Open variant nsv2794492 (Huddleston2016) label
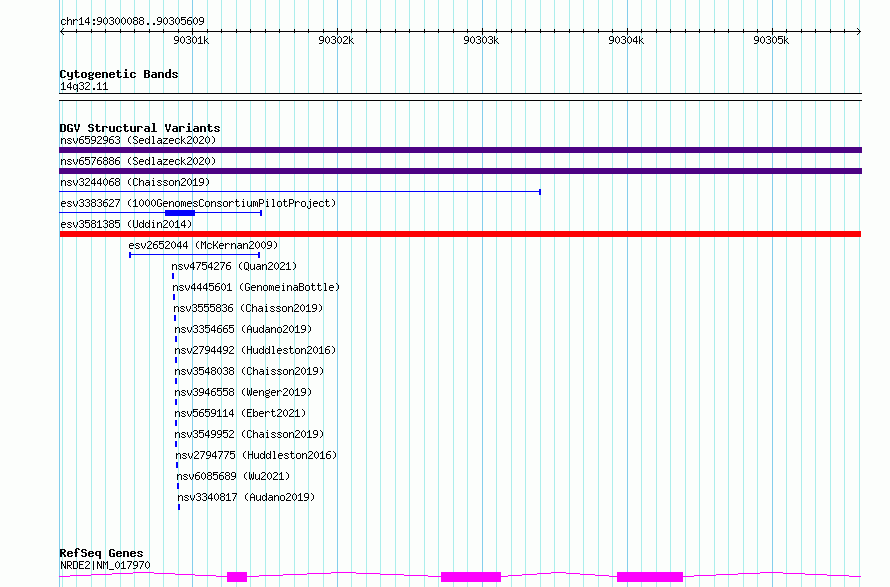 255,350
